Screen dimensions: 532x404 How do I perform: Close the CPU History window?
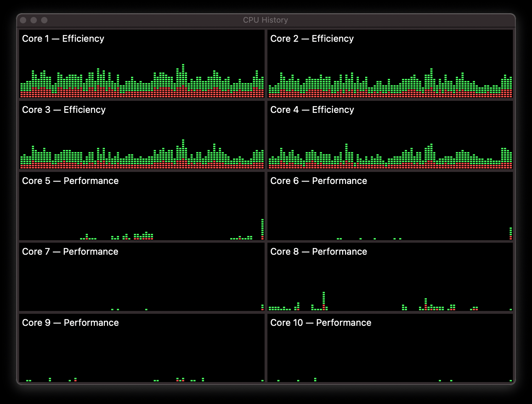[x=23, y=20]
